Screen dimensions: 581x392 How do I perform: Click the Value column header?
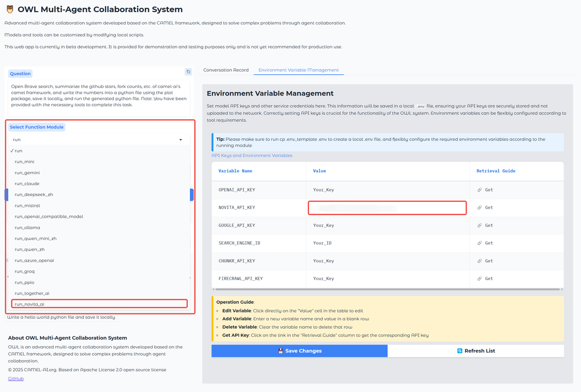click(388, 171)
